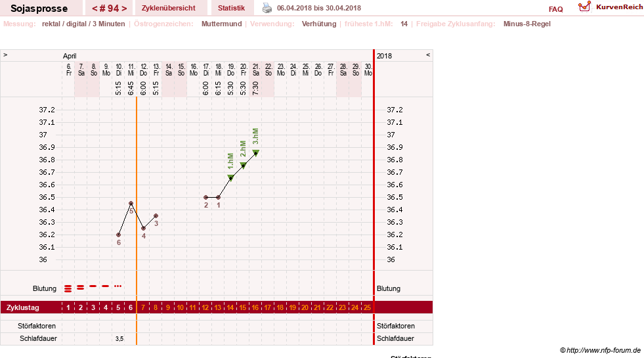
Task: Click spotting marker on cycle day 5
Action: pyautogui.click(x=118, y=286)
